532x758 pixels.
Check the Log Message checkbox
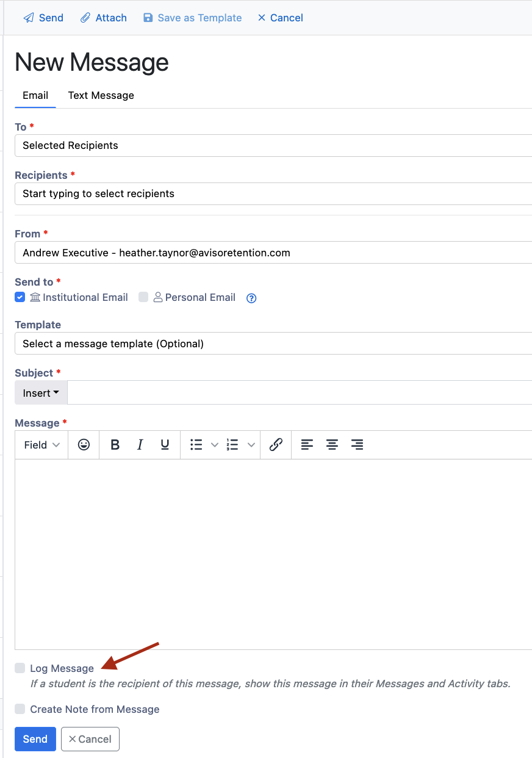(x=20, y=668)
